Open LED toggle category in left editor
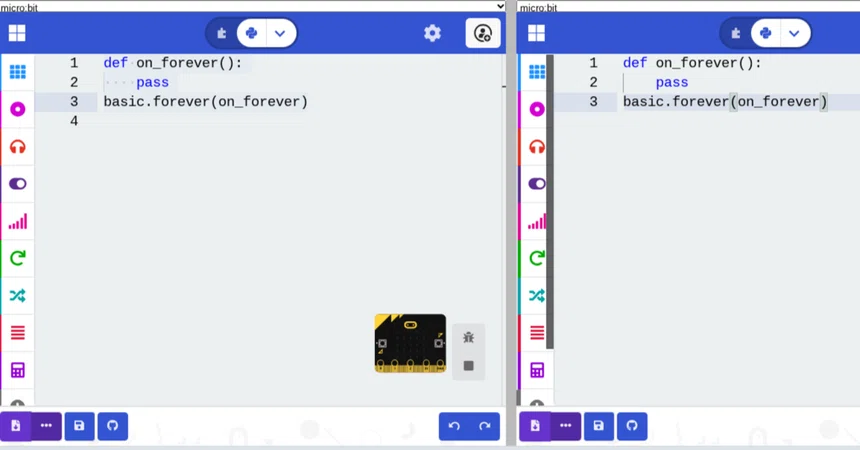The height and width of the screenshot is (450, 860). point(18,184)
